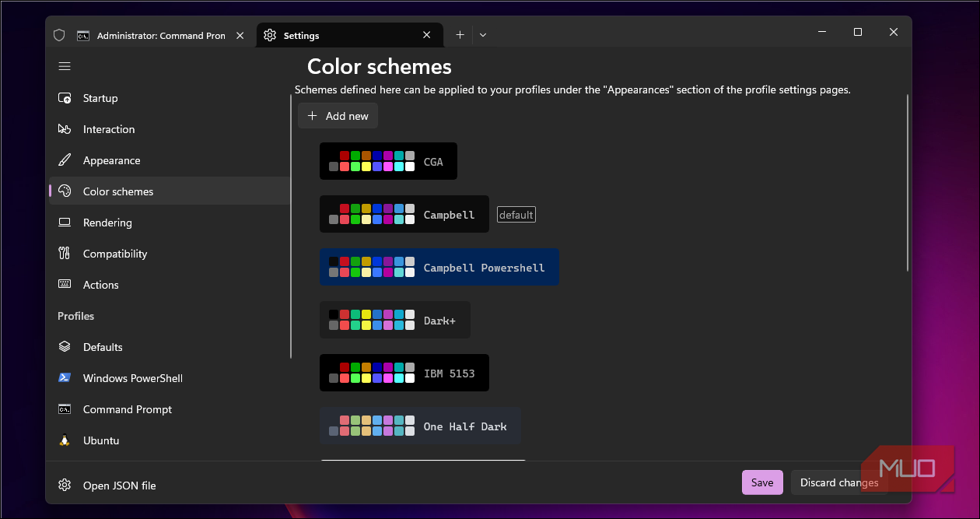
Task: Collapse the navigation pane with hamburger menu
Action: coord(65,66)
